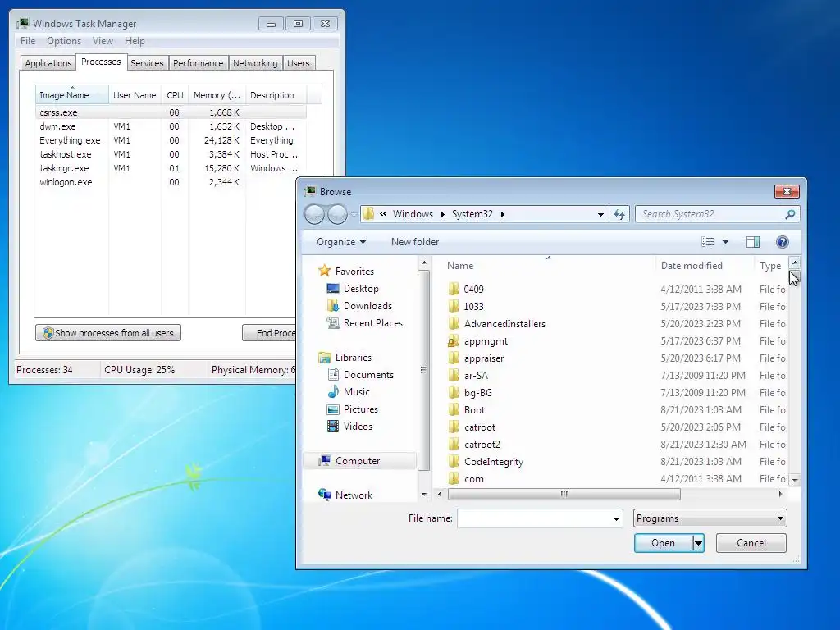Click the change view icon
The image size is (840, 630).
[x=708, y=242]
